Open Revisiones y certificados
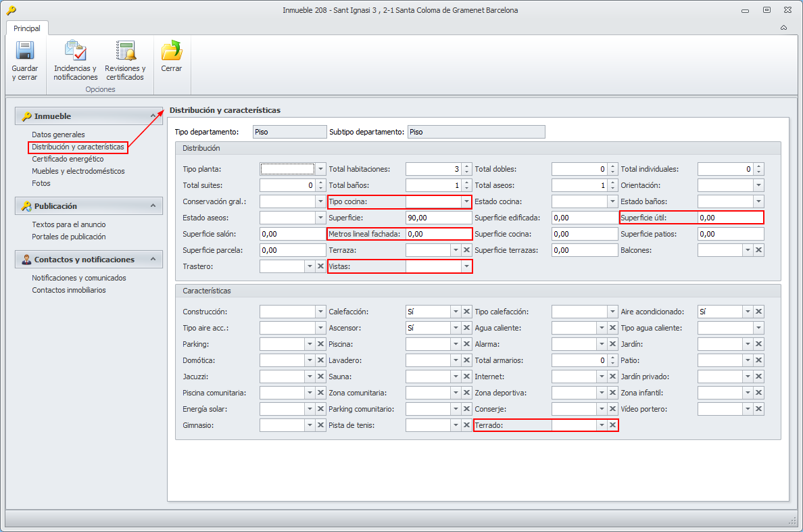 click(125, 51)
